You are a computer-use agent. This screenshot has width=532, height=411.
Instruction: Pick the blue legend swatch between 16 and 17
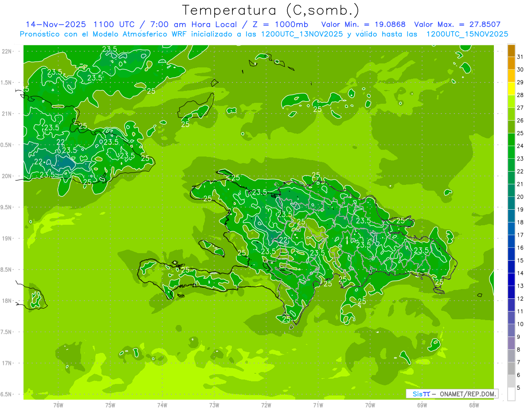(x=511, y=241)
